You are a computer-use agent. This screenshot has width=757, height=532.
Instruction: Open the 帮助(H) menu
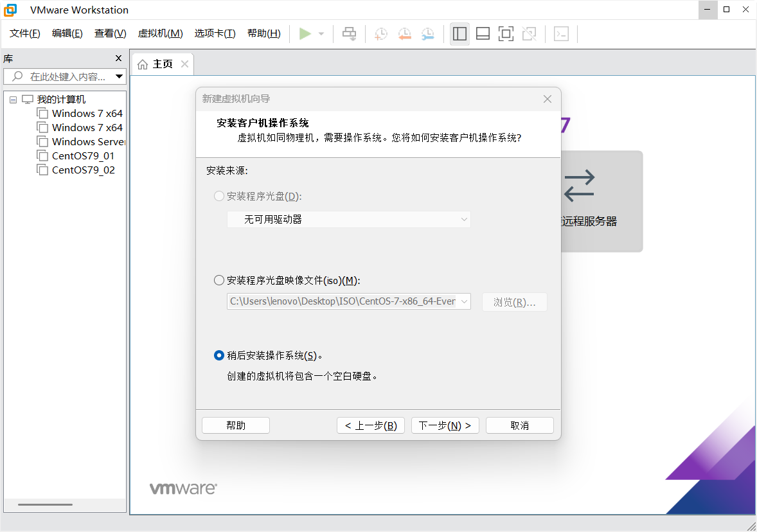263,33
